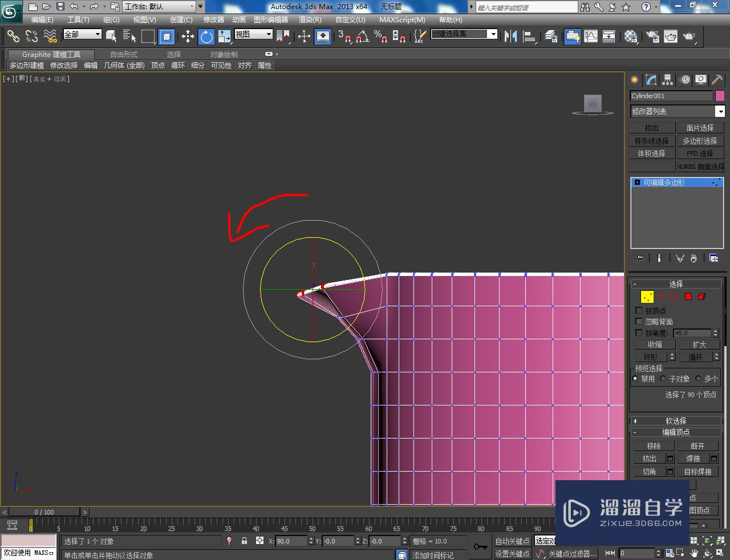Screen dimensions: 730x560
Task: Switch to the Motion panel icon
Action: click(x=685, y=80)
